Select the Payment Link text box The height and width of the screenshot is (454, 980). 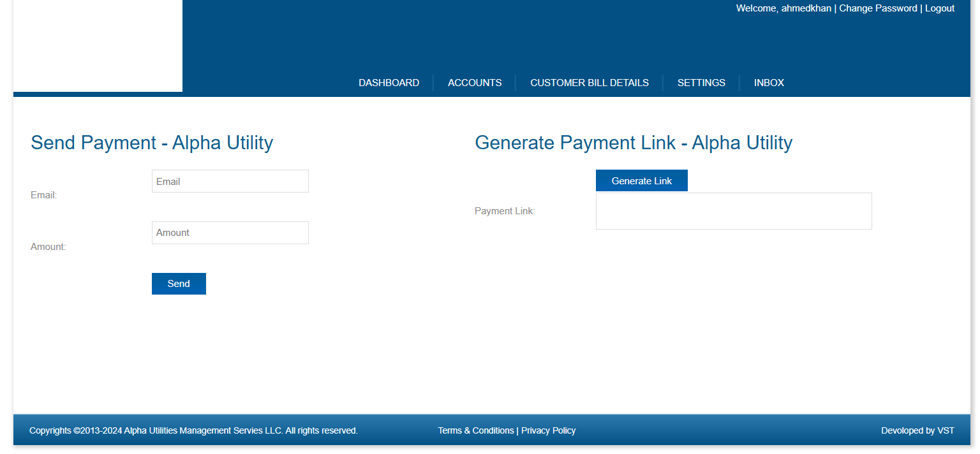(x=733, y=211)
